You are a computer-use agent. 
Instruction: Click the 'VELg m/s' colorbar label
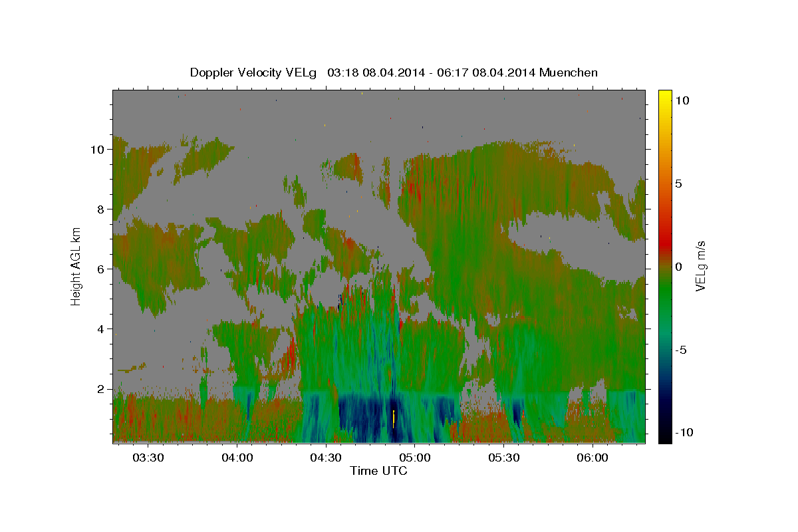700,266
